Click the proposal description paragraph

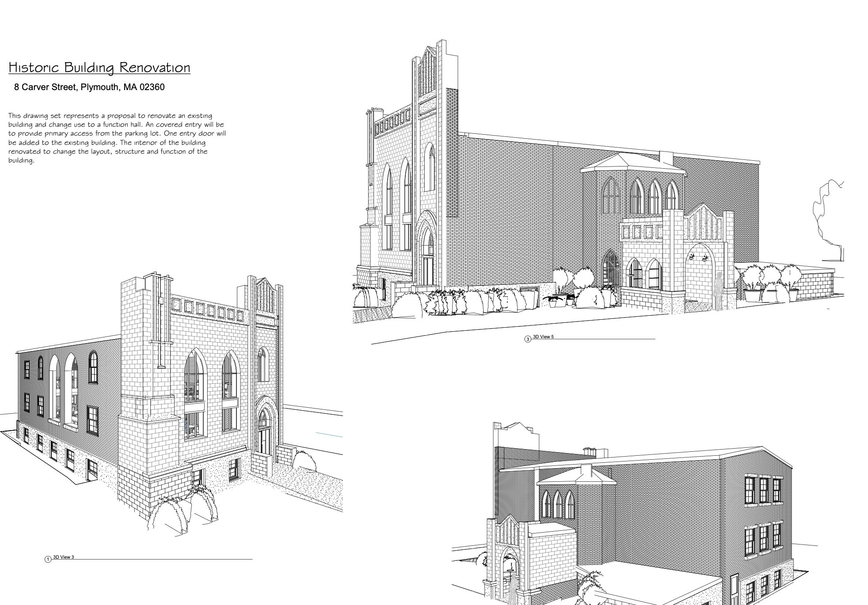[117, 138]
